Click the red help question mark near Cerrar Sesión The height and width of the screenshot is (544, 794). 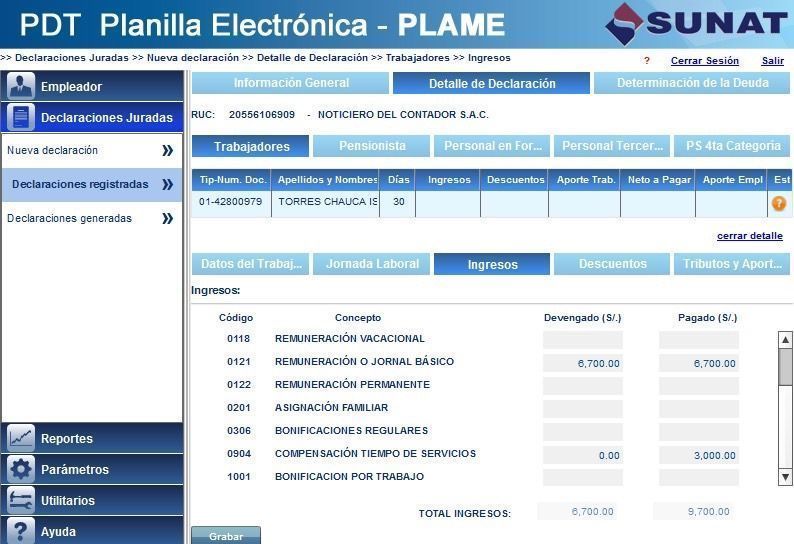(647, 61)
